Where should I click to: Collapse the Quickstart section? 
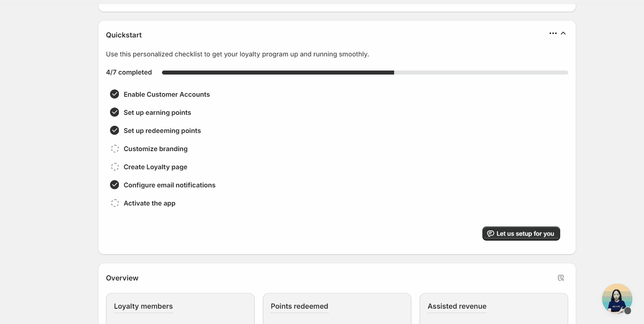(x=563, y=33)
